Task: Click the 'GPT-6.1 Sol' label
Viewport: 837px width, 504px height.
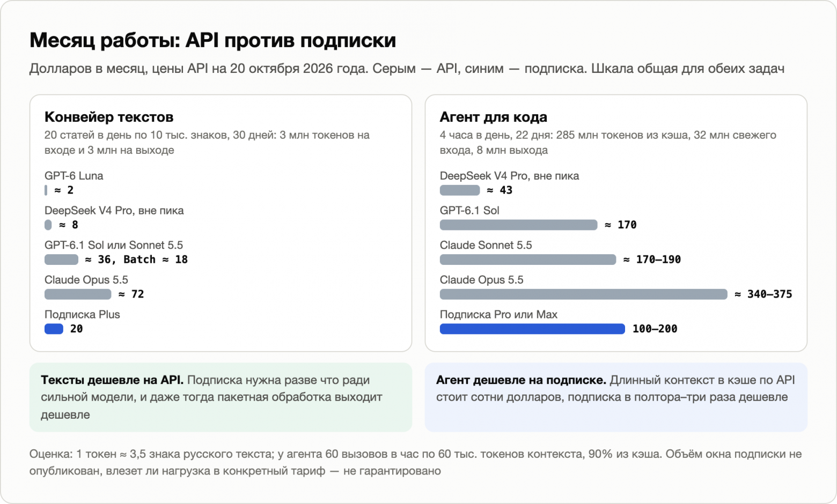Action: tap(469, 211)
